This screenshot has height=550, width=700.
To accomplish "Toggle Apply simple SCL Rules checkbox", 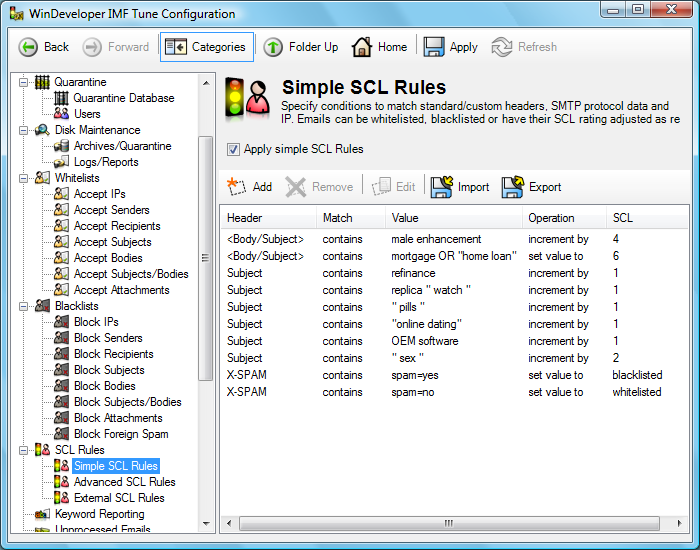I will point(233,149).
